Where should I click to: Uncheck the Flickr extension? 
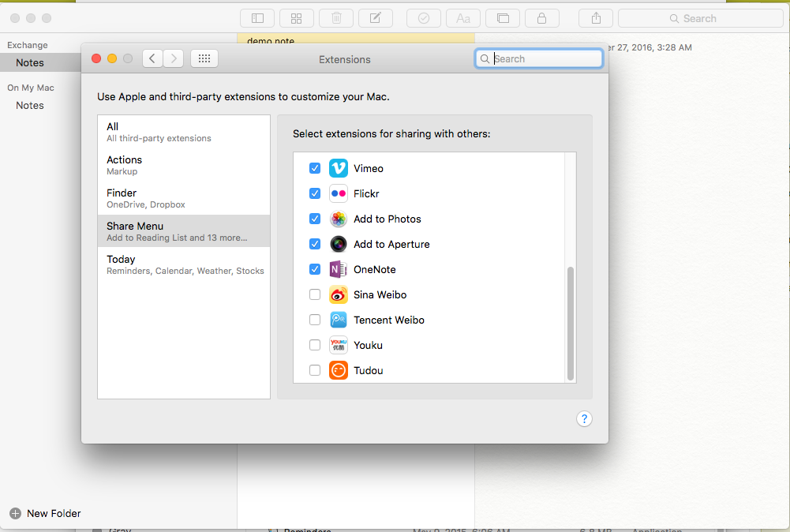315,193
